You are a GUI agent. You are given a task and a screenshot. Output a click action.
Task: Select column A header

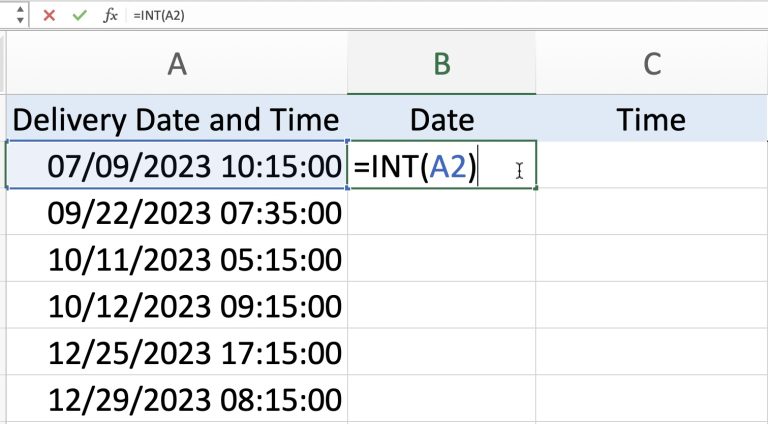point(177,64)
